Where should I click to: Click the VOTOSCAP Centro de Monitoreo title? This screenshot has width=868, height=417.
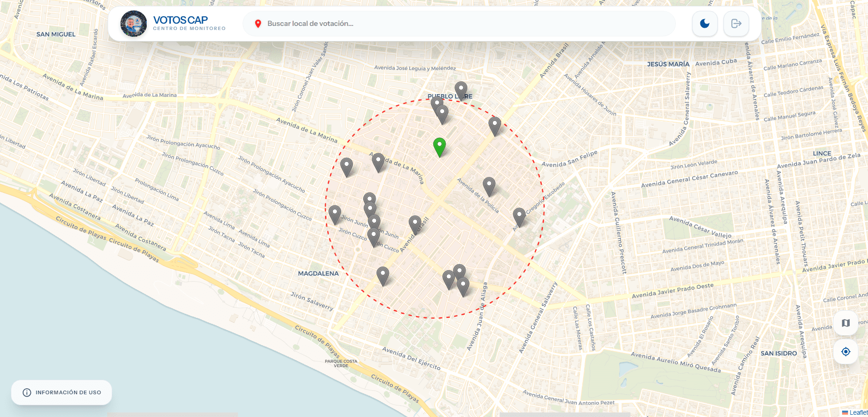[189, 23]
